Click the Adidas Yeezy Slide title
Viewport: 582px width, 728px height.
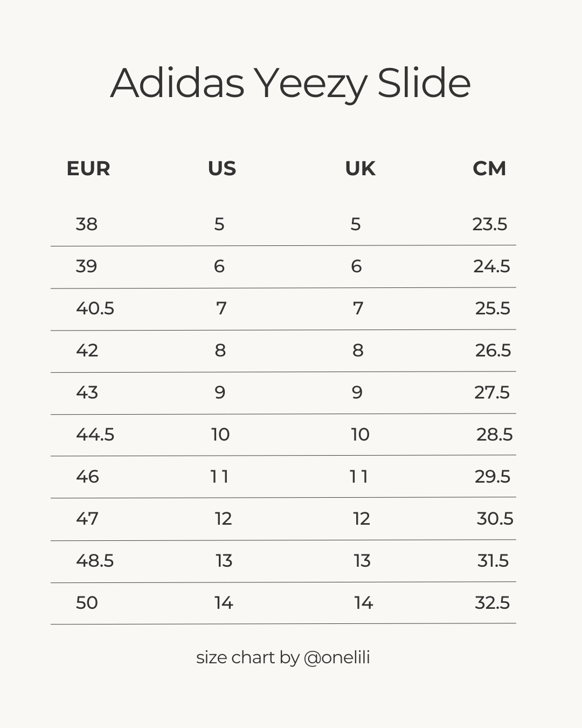click(290, 84)
